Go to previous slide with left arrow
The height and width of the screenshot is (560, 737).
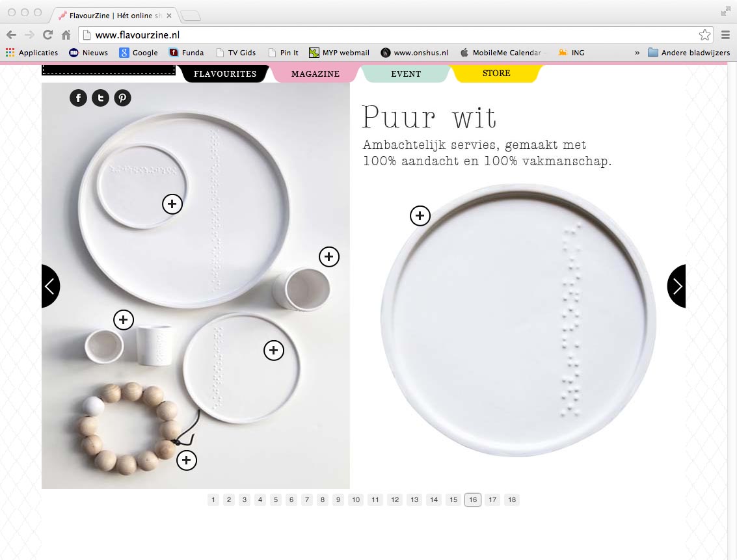[50, 286]
